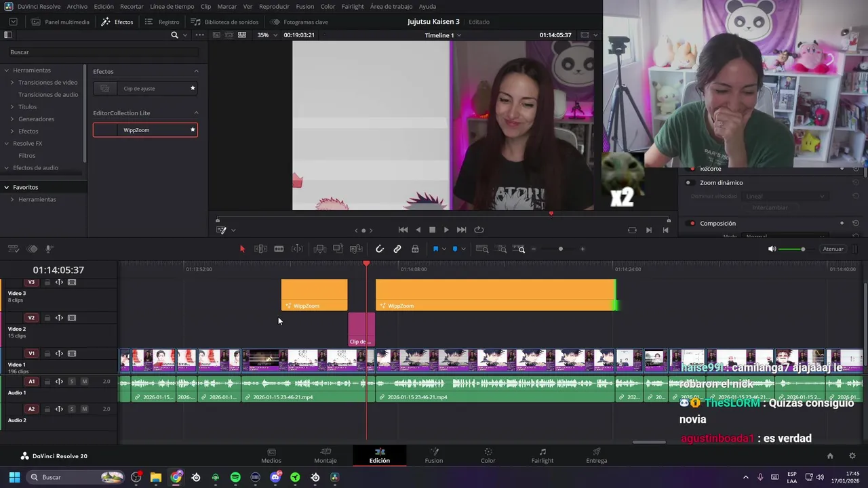Click the Atenuar dim button

coord(833,249)
